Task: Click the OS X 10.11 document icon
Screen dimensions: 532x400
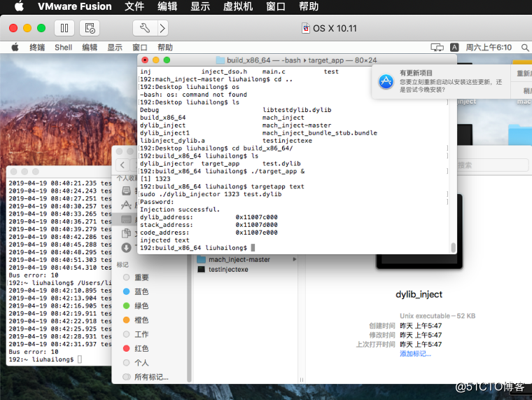Action: click(x=306, y=28)
